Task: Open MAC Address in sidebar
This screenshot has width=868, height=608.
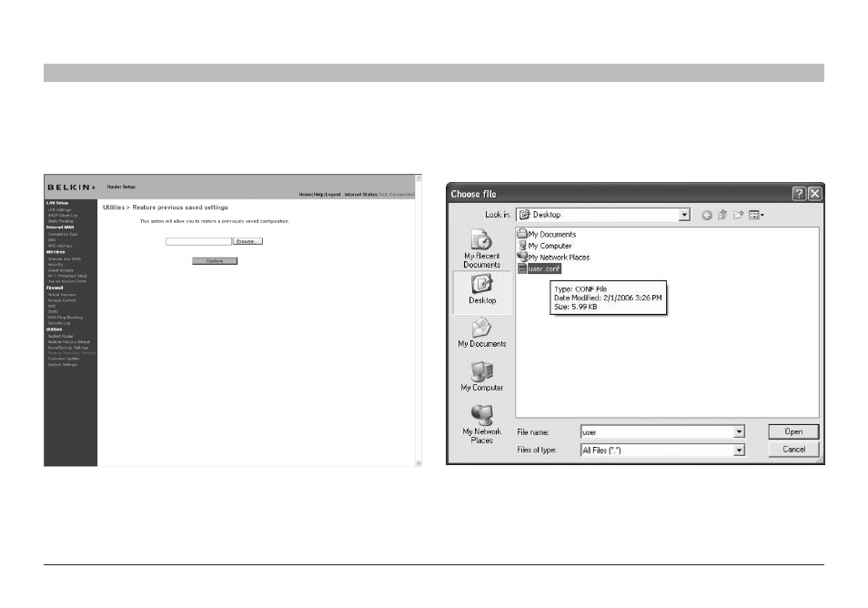Action: tap(60, 246)
